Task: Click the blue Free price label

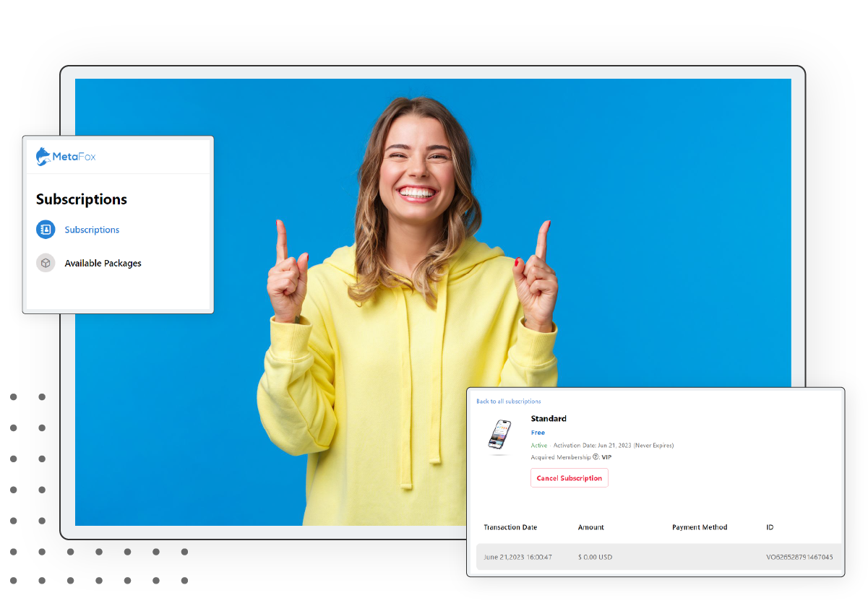Action: (x=538, y=433)
